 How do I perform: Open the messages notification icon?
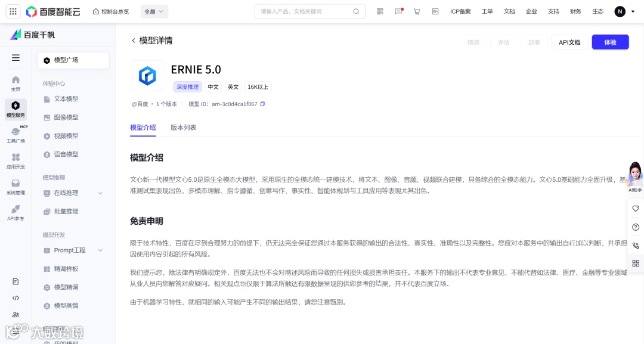(398, 11)
